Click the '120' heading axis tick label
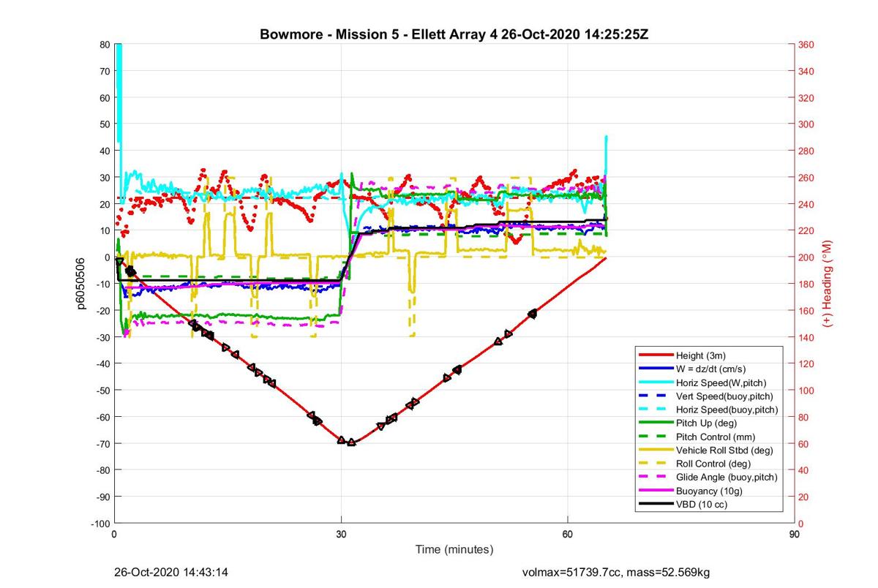 pos(808,363)
